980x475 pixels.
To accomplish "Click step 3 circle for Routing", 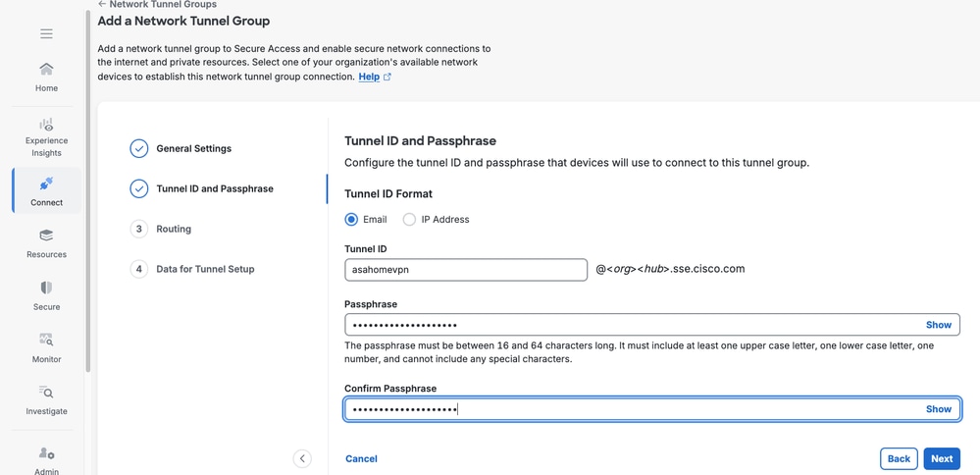I will [x=138, y=229].
